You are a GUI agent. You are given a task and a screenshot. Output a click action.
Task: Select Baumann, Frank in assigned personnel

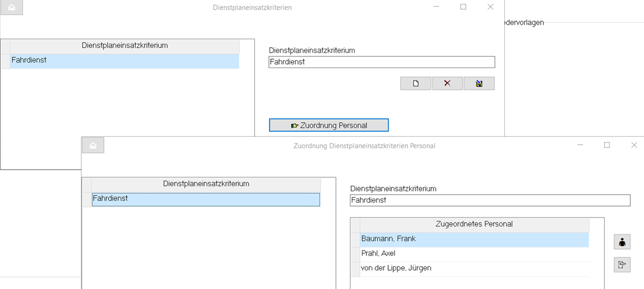[x=474, y=240]
